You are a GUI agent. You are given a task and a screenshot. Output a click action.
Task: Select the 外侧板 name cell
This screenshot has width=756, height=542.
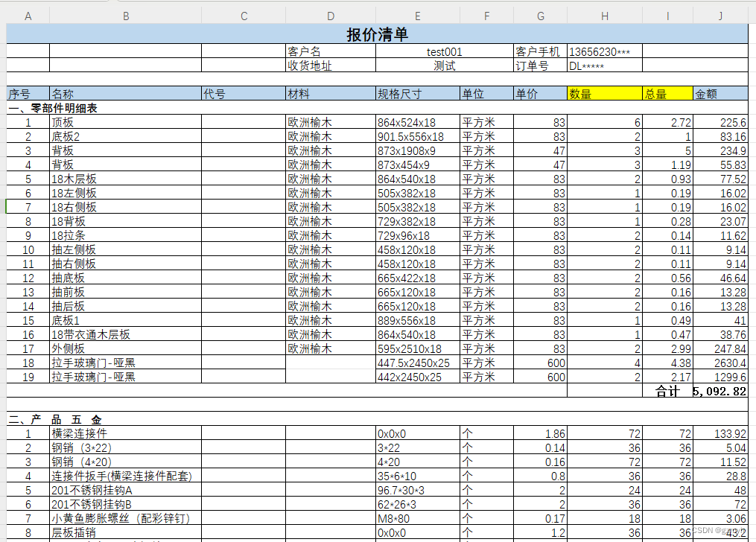pos(125,348)
